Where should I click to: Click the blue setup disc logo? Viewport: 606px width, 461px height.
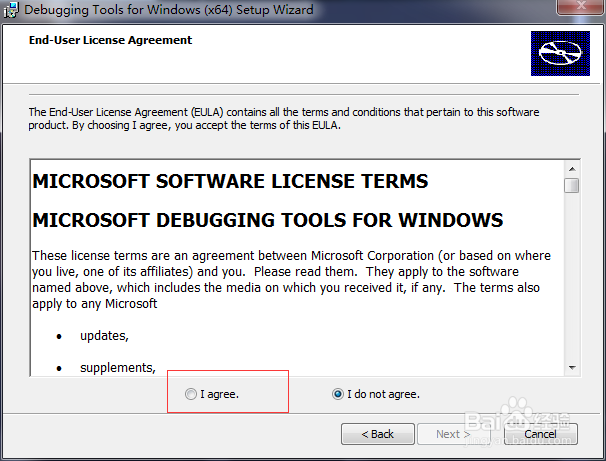pos(560,53)
